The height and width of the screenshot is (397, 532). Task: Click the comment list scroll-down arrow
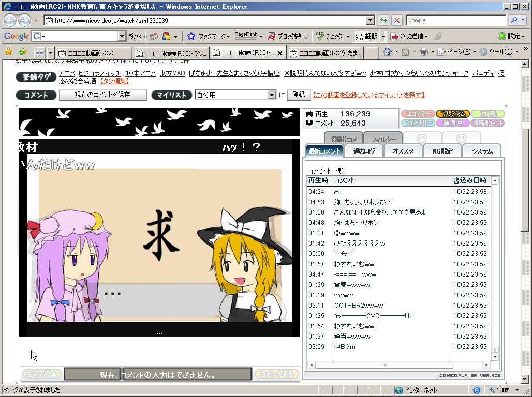pos(495,356)
